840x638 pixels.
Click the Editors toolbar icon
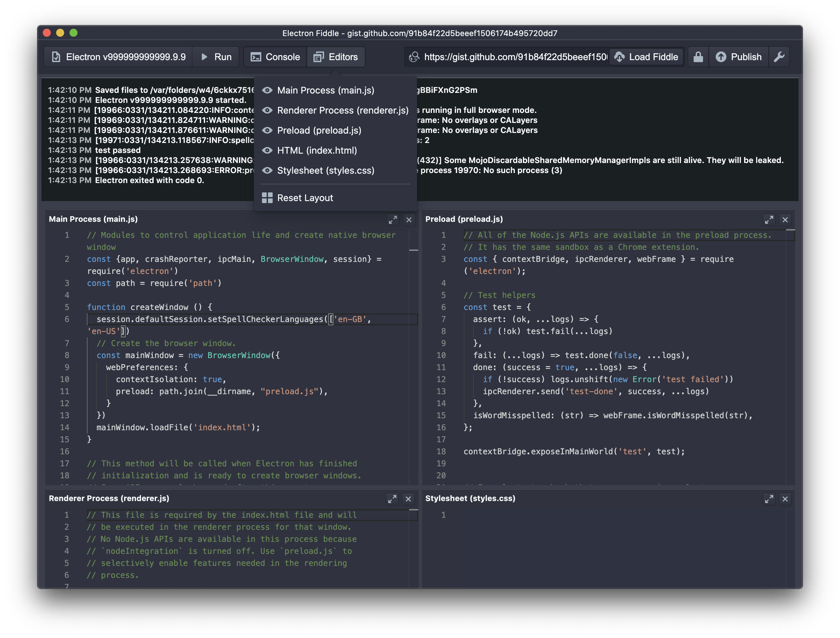pyautogui.click(x=318, y=56)
